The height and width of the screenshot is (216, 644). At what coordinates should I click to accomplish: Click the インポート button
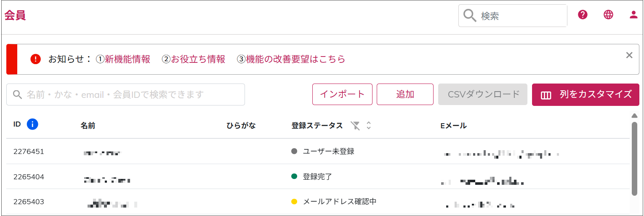tap(342, 94)
